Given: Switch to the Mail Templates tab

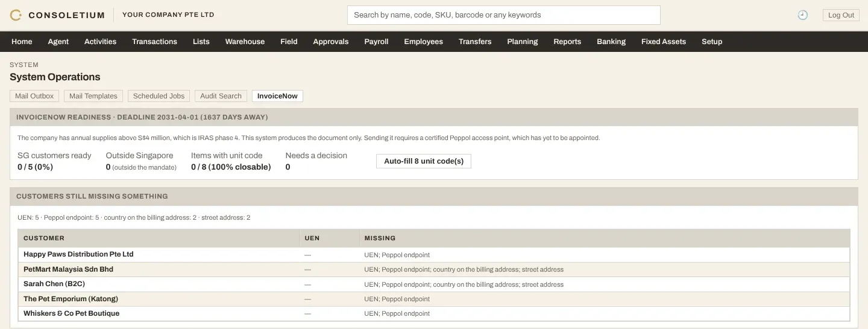Looking at the screenshot, I should pos(93,96).
